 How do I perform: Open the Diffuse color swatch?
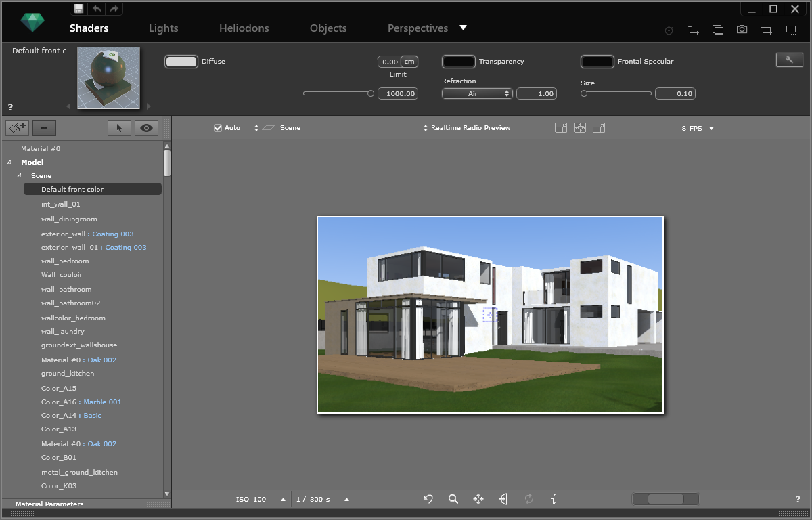(x=181, y=62)
